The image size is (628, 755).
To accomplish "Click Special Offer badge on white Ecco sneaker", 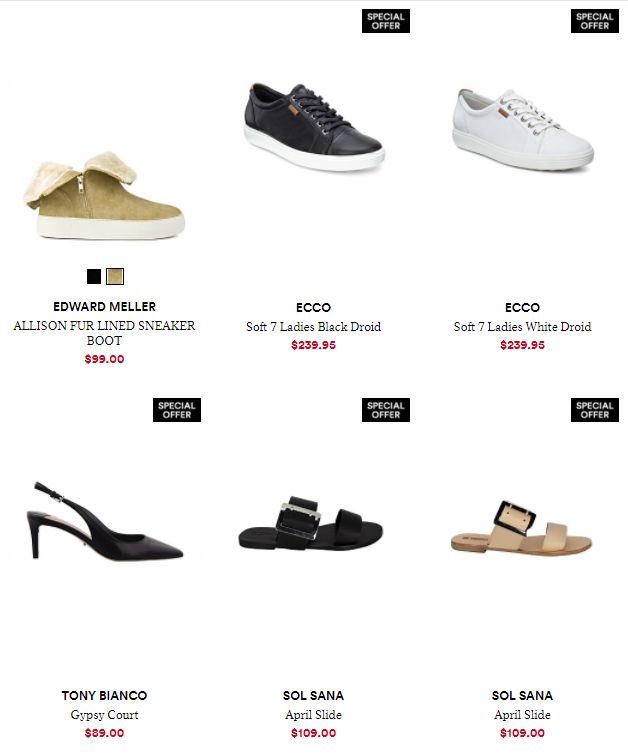I will tap(595, 21).
